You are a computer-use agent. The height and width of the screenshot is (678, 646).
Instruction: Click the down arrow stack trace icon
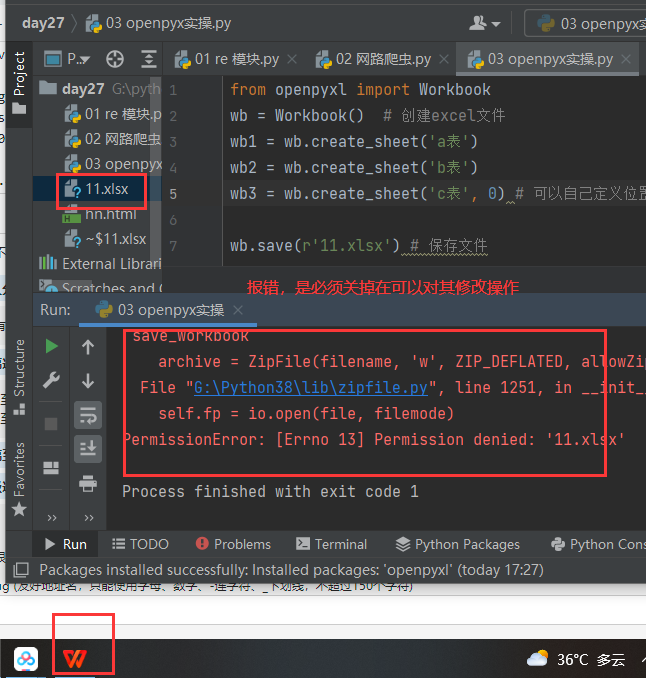pyautogui.click(x=88, y=381)
